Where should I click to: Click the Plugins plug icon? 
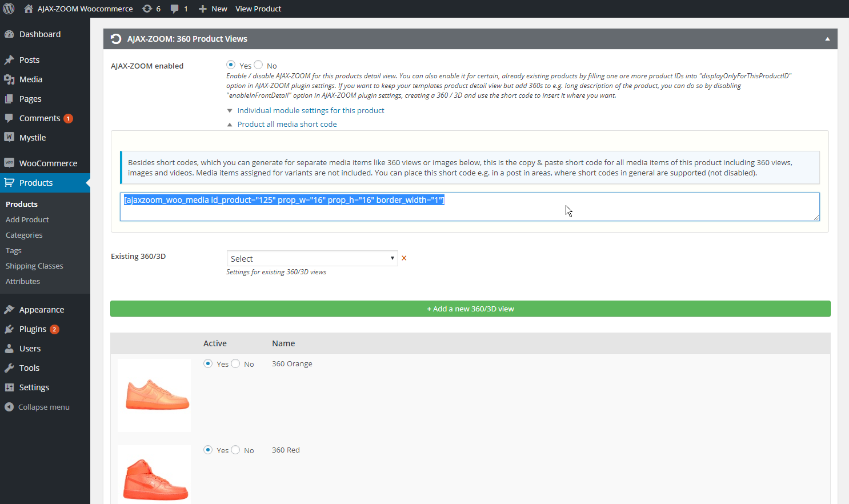(x=9, y=329)
